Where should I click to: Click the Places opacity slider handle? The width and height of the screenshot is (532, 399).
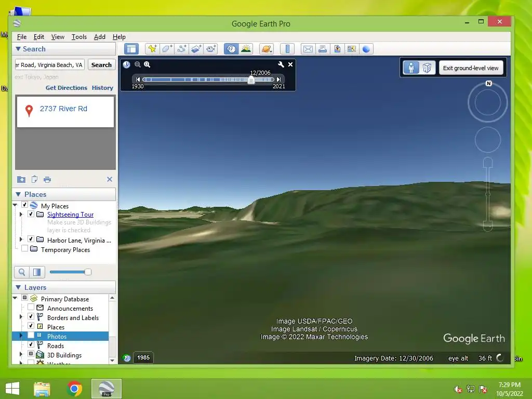click(88, 272)
